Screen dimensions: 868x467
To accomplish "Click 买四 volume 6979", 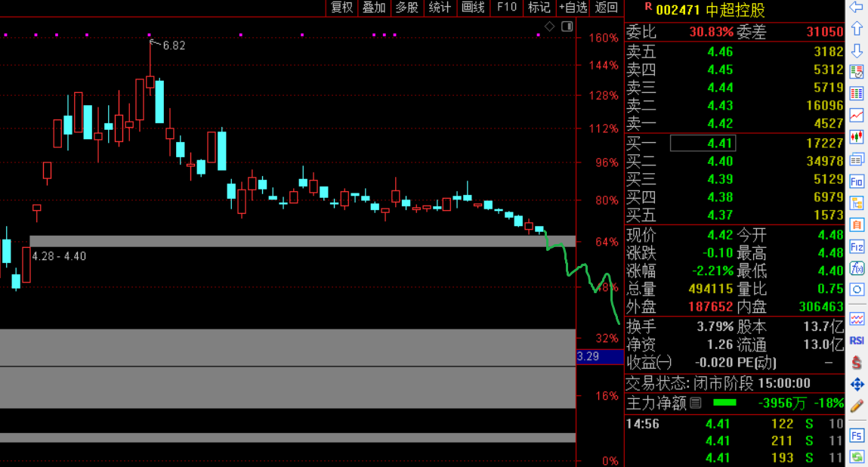I will (x=828, y=197).
